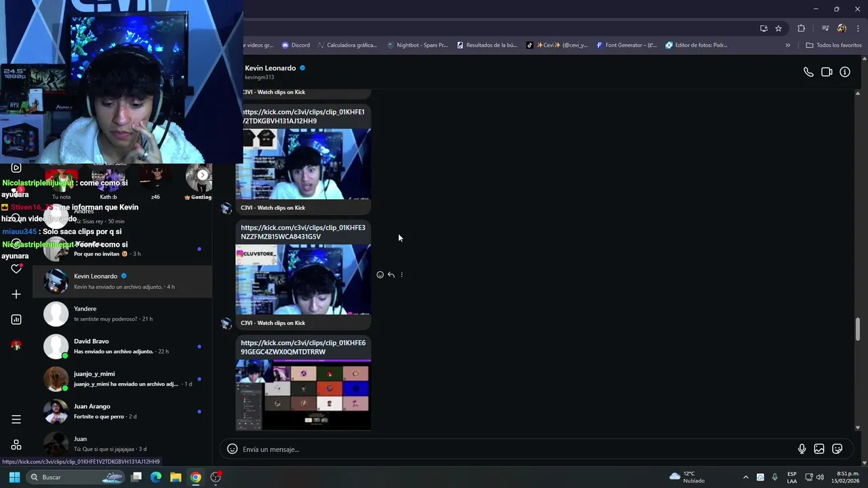Open the sticker or GIF picker
The height and width of the screenshot is (488, 868).
point(837,449)
